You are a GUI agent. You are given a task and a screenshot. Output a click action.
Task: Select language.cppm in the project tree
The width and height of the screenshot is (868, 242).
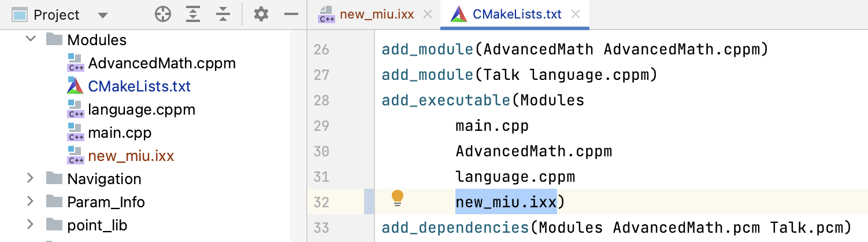tap(142, 109)
